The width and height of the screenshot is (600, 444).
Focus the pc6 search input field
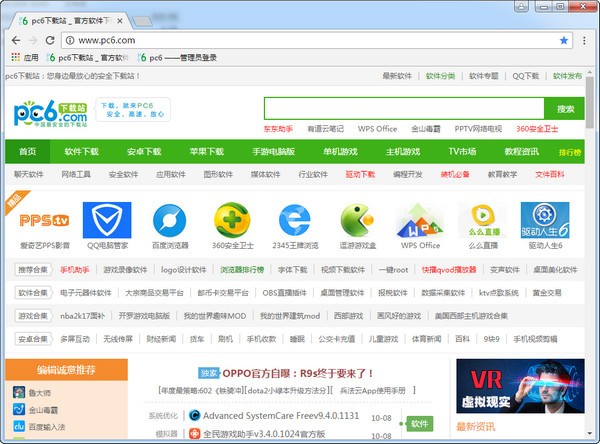tap(404, 109)
